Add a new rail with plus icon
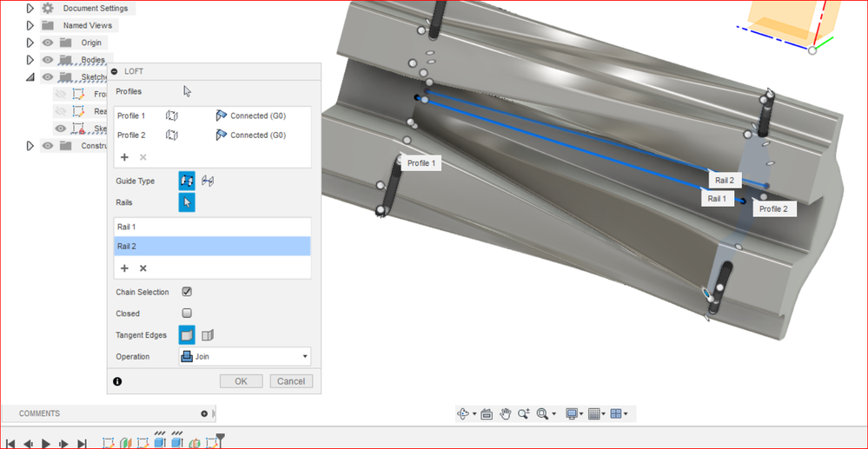 click(x=124, y=268)
